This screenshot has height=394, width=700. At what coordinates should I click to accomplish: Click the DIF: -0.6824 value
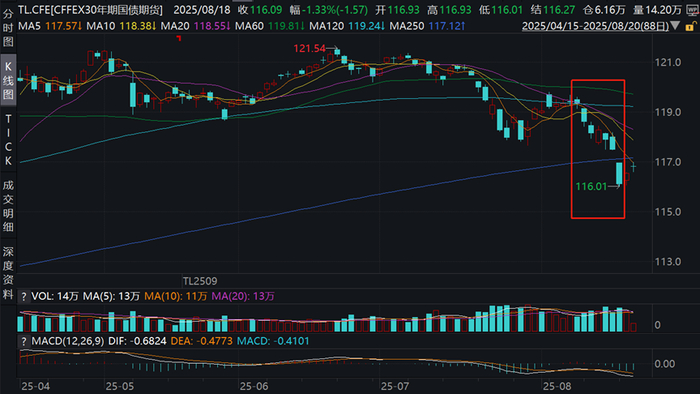137,341
